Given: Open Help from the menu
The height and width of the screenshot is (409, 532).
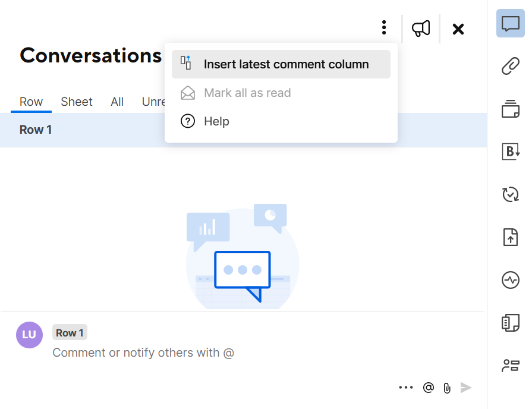Looking at the screenshot, I should pyautogui.click(x=215, y=121).
